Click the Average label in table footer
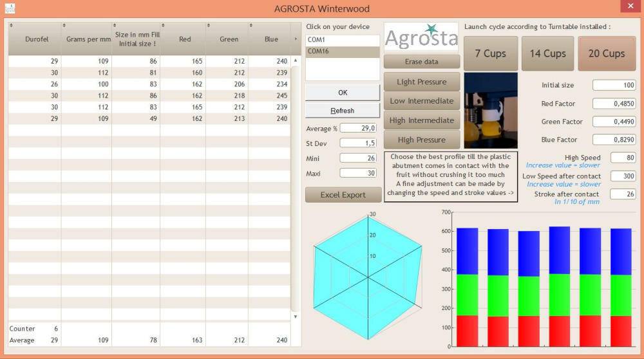This screenshot has width=644, height=359. tap(22, 340)
